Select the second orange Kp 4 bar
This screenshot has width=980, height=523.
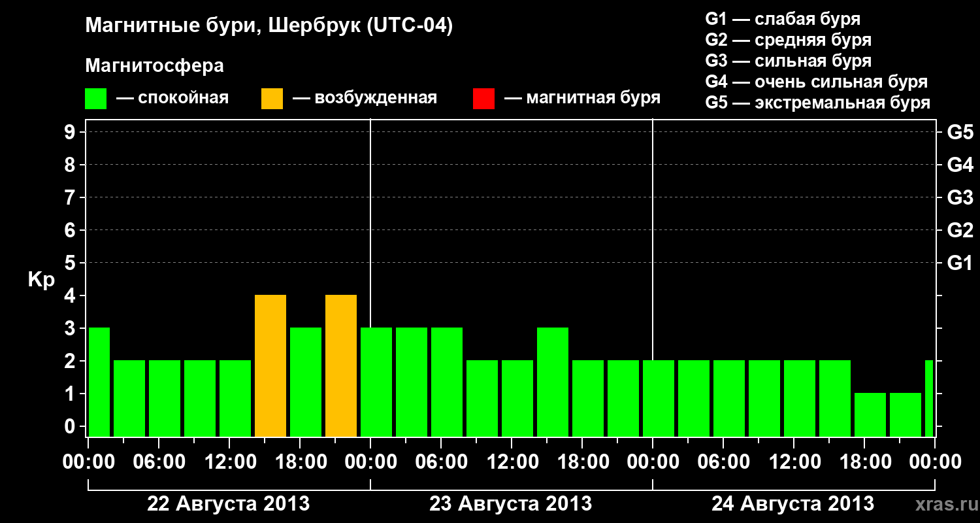click(x=341, y=365)
